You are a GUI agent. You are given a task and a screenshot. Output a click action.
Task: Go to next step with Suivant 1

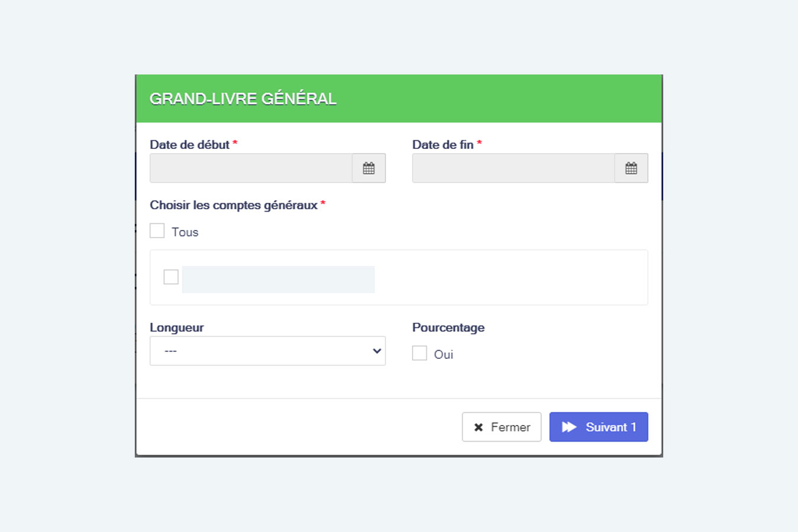tap(599, 427)
